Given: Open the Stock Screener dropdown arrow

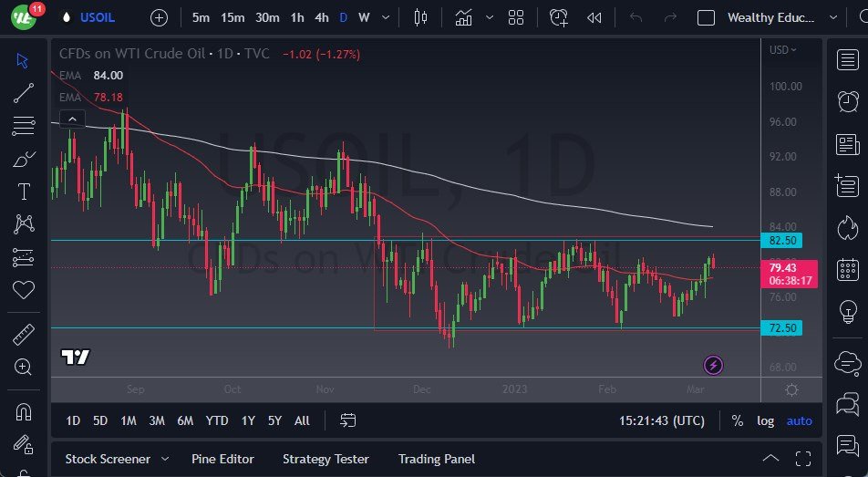Looking at the screenshot, I should [x=165, y=459].
